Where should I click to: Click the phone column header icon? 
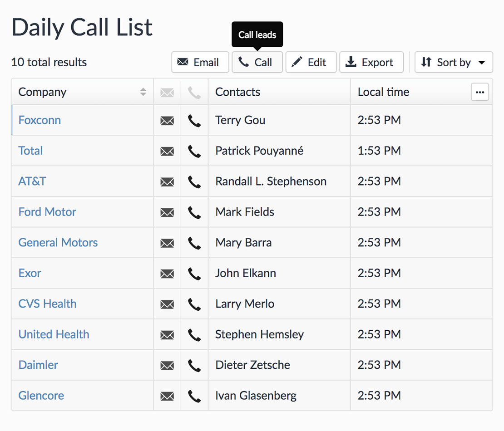pos(194,93)
